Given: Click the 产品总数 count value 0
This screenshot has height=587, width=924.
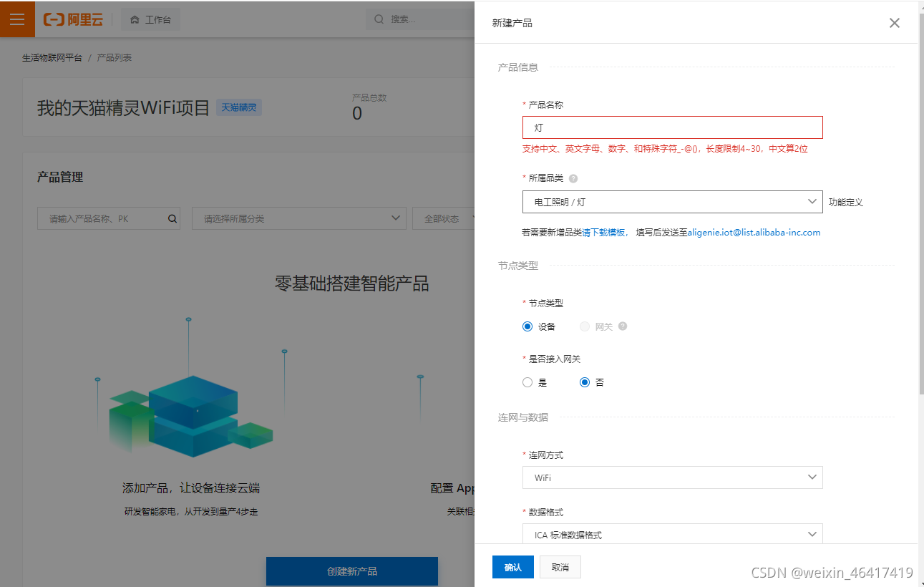Looking at the screenshot, I should (357, 113).
